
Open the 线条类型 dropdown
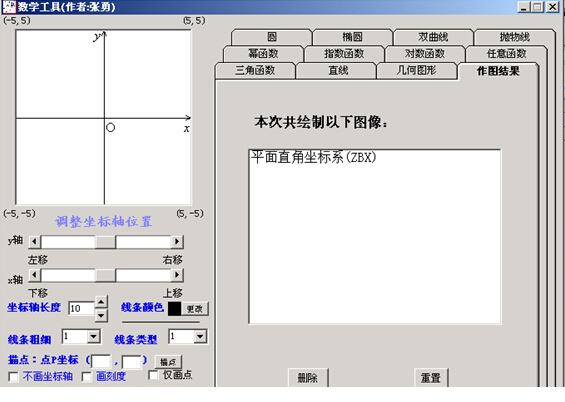pos(200,336)
